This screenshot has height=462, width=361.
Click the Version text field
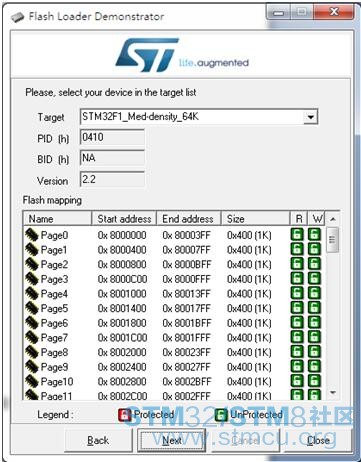pos(112,179)
